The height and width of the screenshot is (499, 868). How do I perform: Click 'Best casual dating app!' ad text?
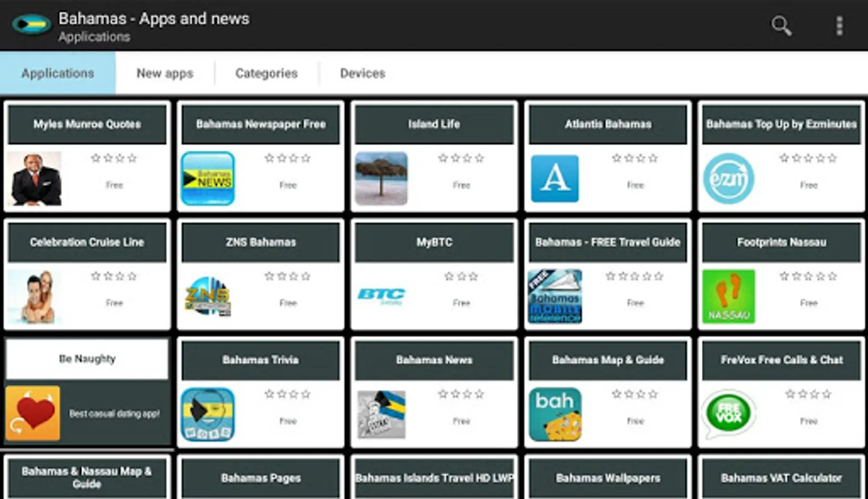click(x=115, y=414)
